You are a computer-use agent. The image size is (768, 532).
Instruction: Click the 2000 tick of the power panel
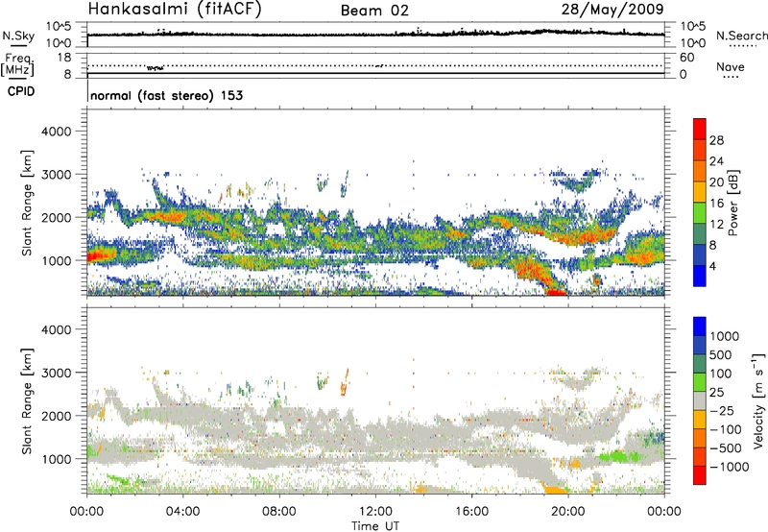pyautogui.click(x=57, y=217)
